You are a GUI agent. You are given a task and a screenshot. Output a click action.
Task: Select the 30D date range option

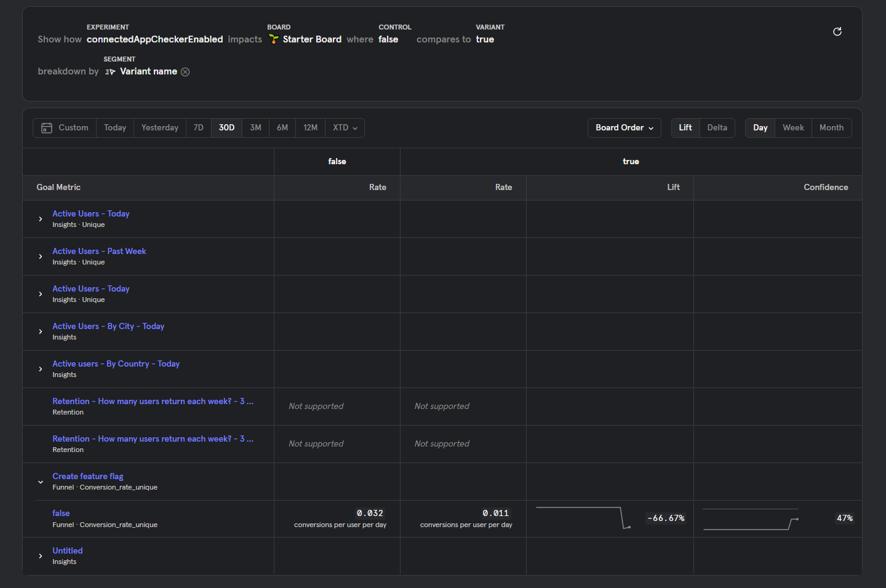click(226, 127)
